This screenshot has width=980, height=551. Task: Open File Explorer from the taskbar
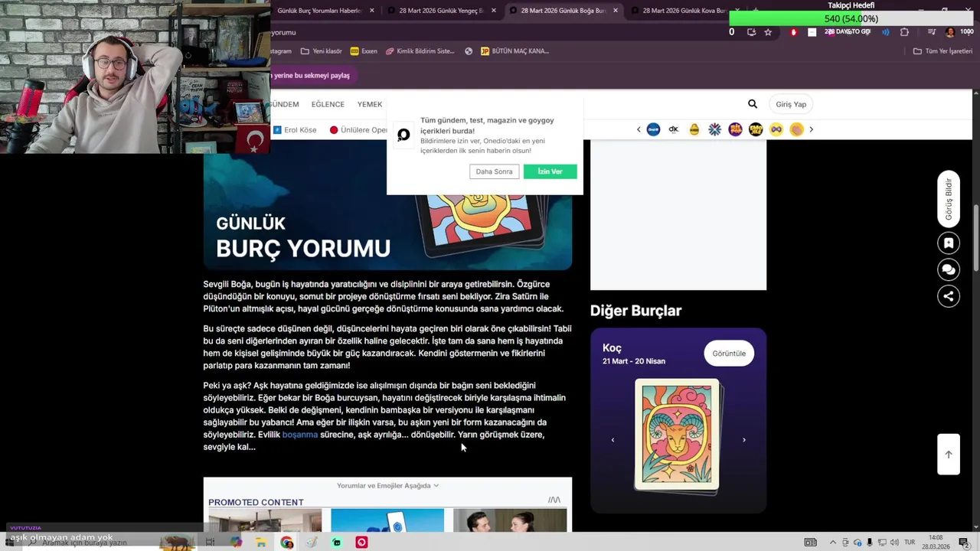point(261,543)
